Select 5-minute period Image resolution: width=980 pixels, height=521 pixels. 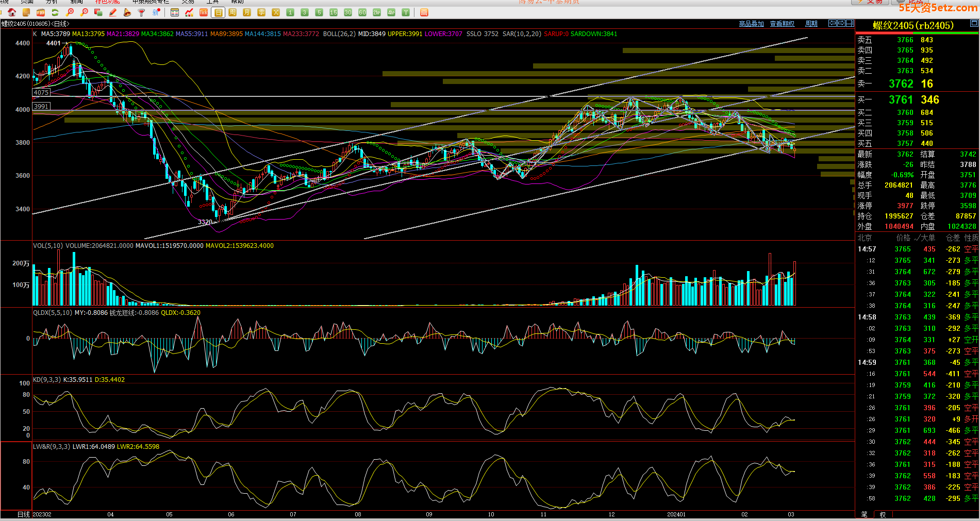click(x=319, y=12)
